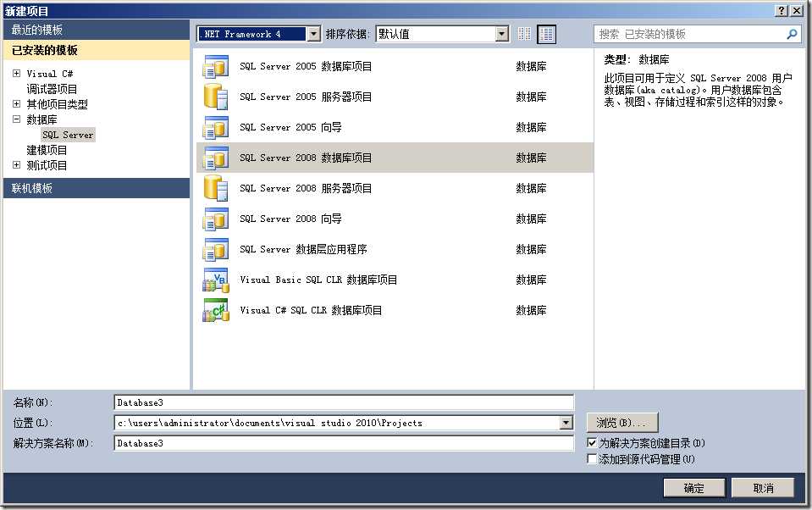812x510 pixels.
Task: Click the SQL Server 2008 服务器项目 icon
Action: tap(216, 188)
